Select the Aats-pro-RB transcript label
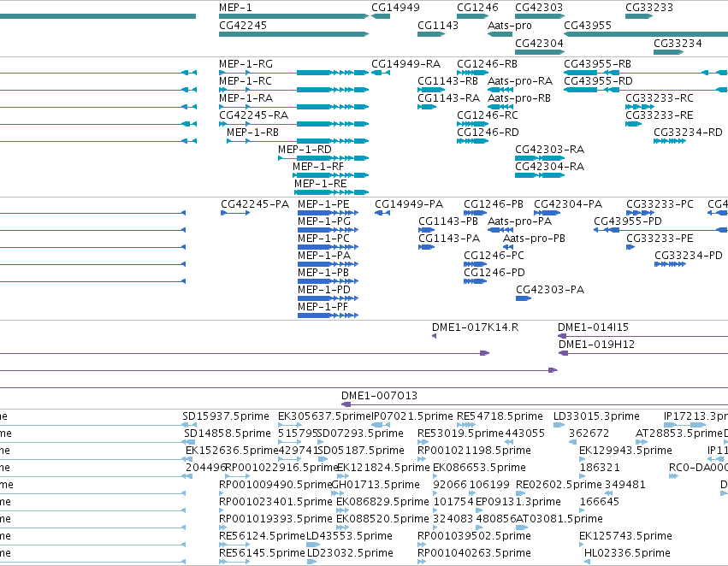The width and height of the screenshot is (728, 566). pyautogui.click(x=519, y=98)
